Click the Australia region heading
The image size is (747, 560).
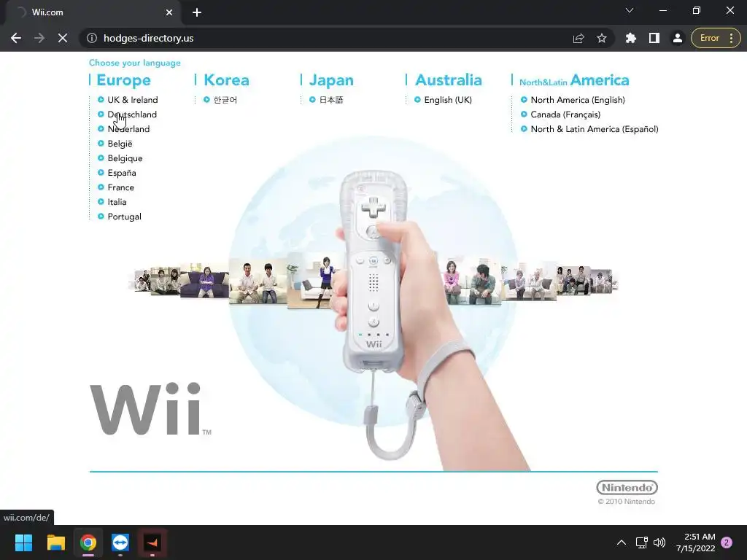[x=449, y=80]
